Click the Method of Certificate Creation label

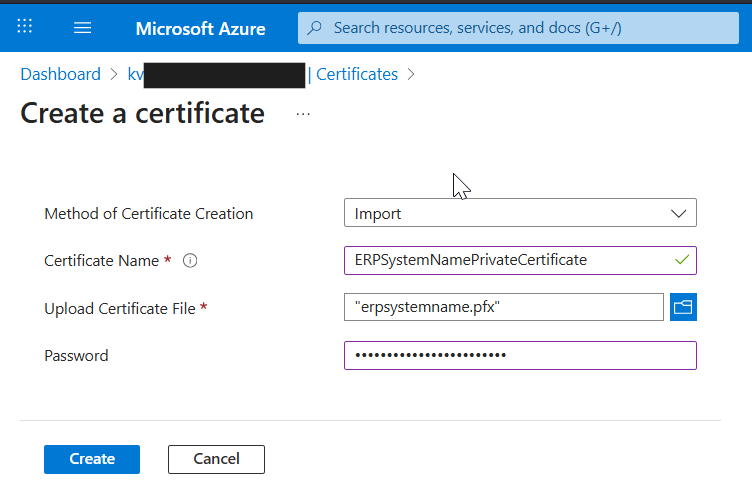click(x=149, y=213)
